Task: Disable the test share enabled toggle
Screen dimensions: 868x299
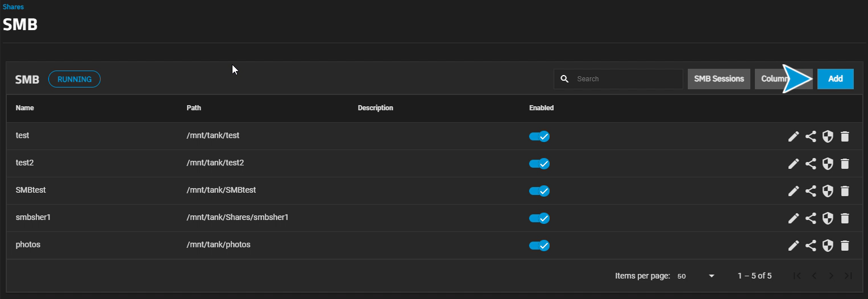Action: 539,136
